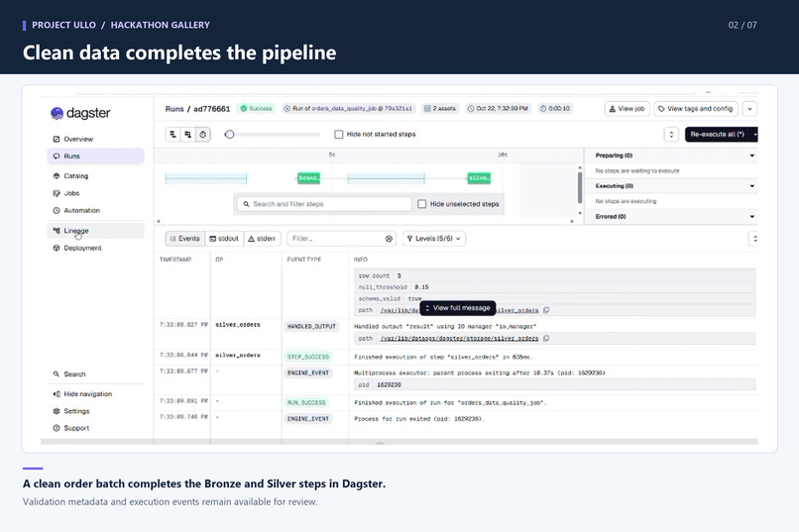Open the /var/lib/.../silver_orders path link under HANDLED_OUTPUT
The image size is (799, 532).
point(459,339)
